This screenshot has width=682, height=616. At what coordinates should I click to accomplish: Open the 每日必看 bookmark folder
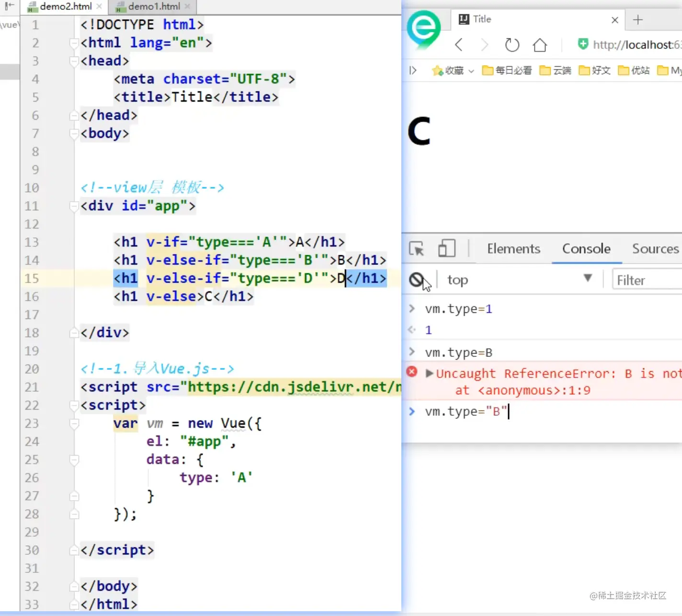coord(507,70)
